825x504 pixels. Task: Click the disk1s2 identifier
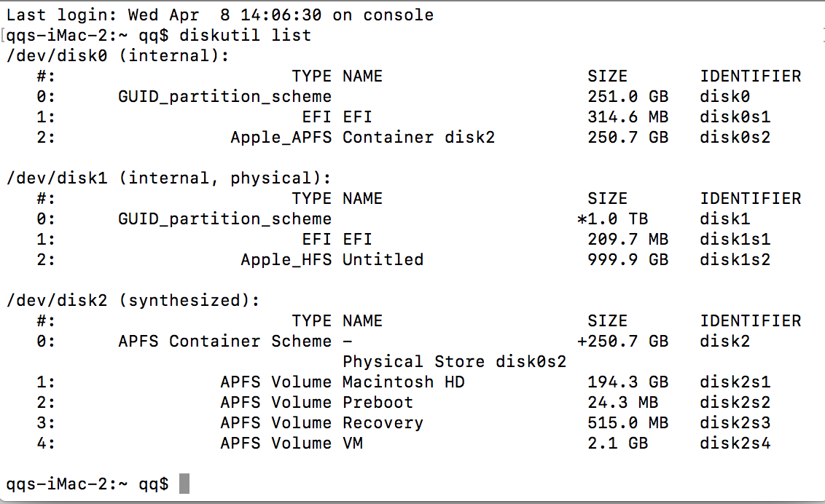tap(735, 259)
